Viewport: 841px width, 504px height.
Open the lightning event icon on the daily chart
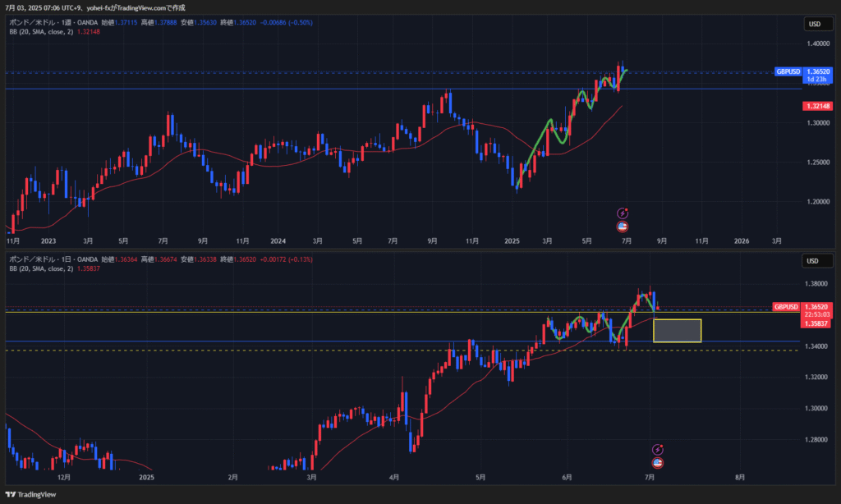tap(658, 449)
